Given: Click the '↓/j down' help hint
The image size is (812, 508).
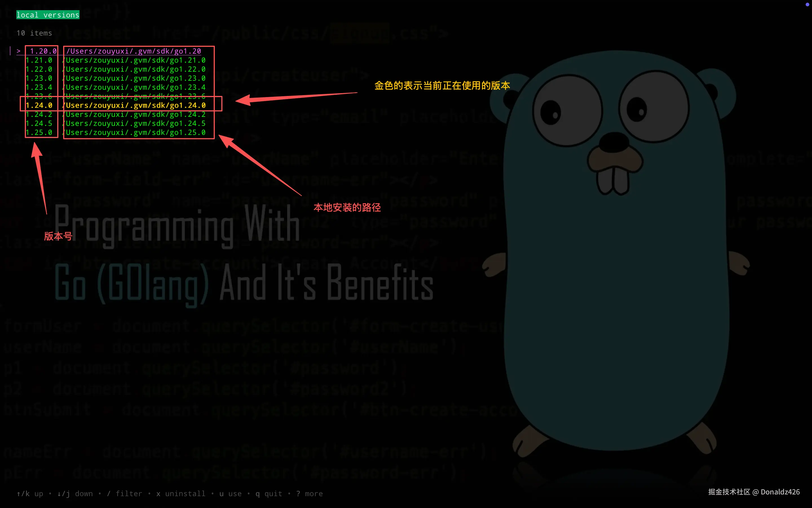Looking at the screenshot, I should [x=75, y=494].
